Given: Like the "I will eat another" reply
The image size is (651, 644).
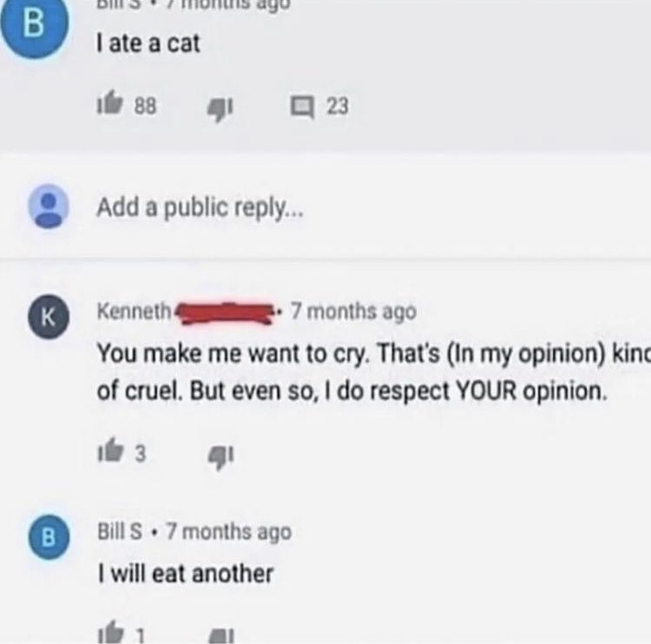Looking at the screenshot, I should point(110,633).
